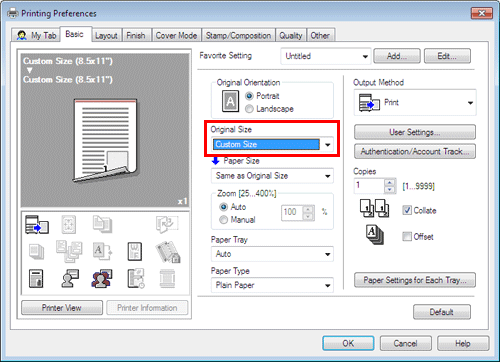Click the watermark page icon in grid
This screenshot has height=362, width=500.
click(x=135, y=252)
